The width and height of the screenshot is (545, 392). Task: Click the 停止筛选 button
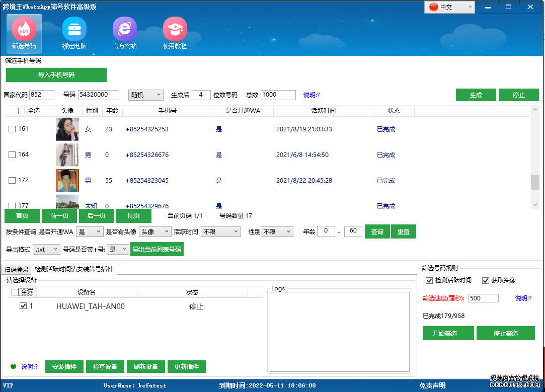pyautogui.click(x=506, y=333)
